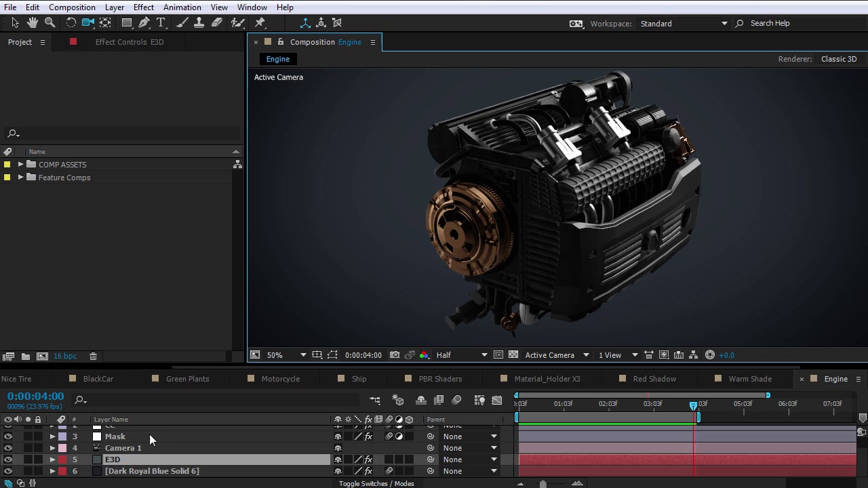Open the Half resolution dropdown

tap(461, 354)
